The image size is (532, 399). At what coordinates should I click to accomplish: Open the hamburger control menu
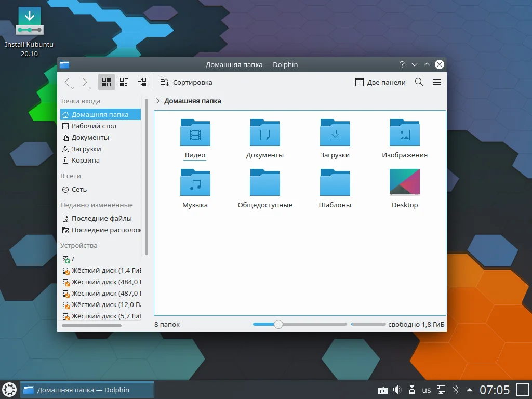[x=437, y=82]
